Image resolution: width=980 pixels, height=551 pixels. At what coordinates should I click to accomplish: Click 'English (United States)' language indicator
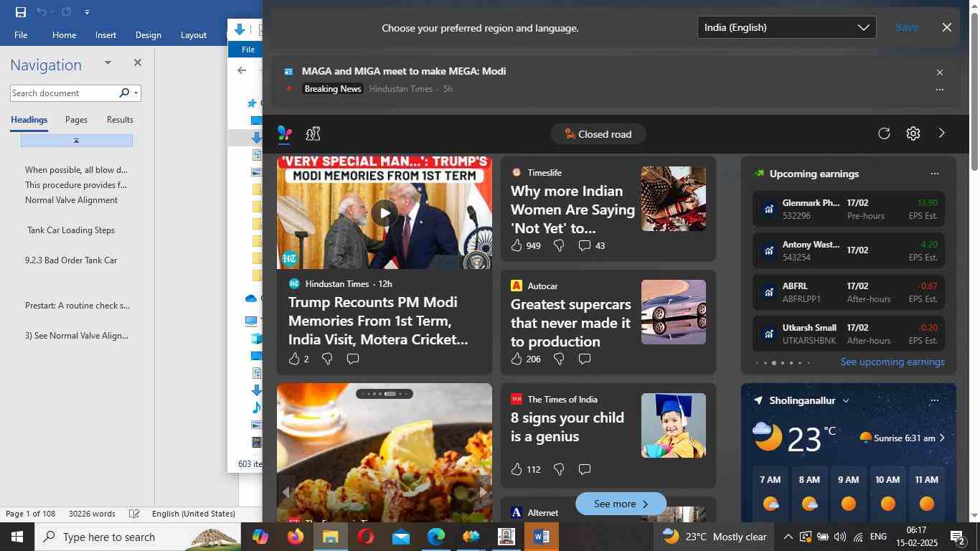193,514
